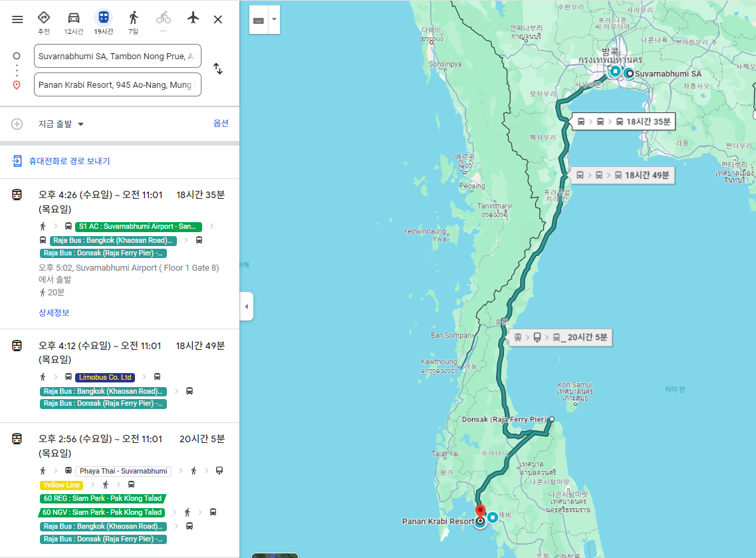Click the transit stop icon near Krabi
The width and height of the screenshot is (756, 558).
pyautogui.click(x=492, y=517)
